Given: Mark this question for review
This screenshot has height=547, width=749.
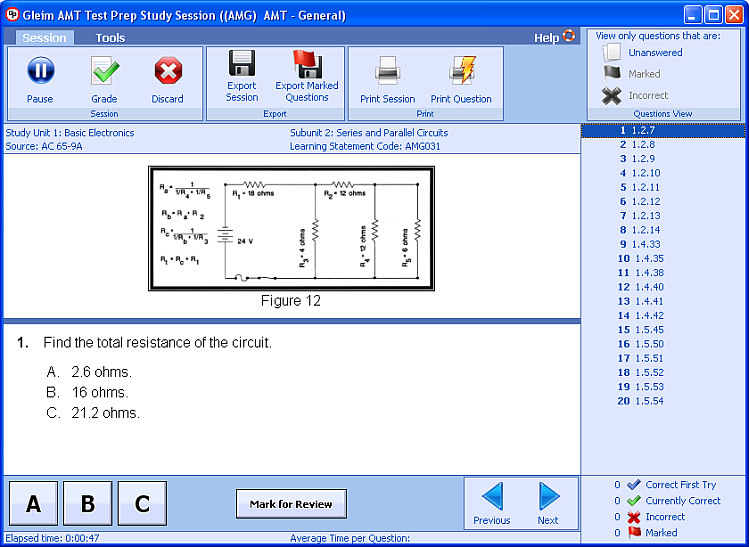Looking at the screenshot, I should (x=291, y=504).
